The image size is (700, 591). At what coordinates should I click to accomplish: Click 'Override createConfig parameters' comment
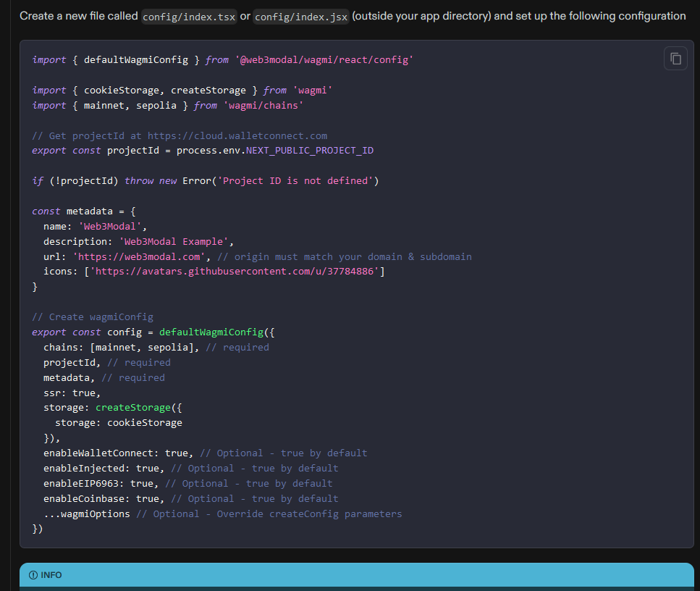(x=309, y=514)
